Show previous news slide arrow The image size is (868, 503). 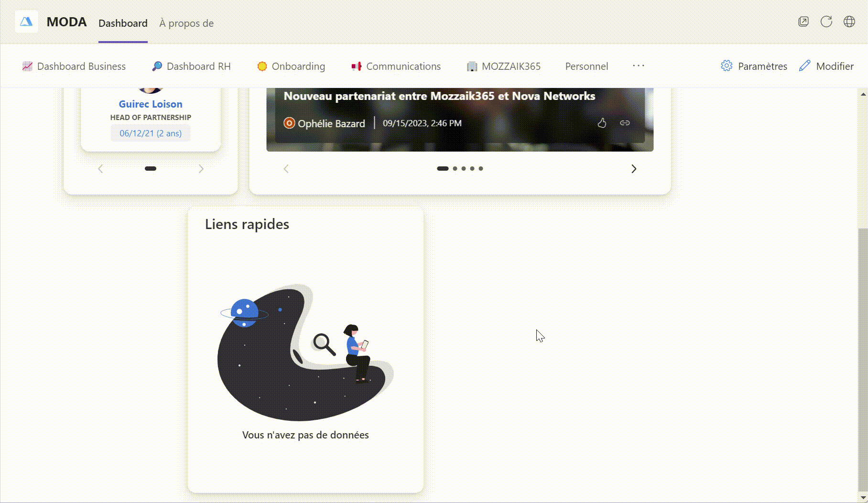pos(286,169)
